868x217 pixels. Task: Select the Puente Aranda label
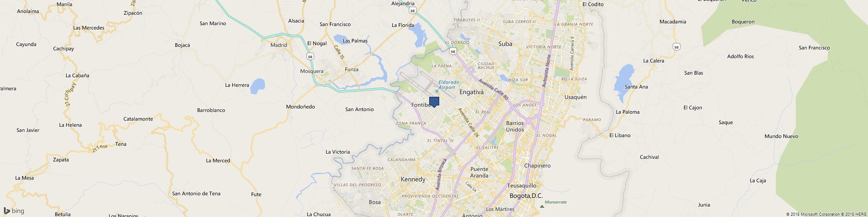point(479,172)
